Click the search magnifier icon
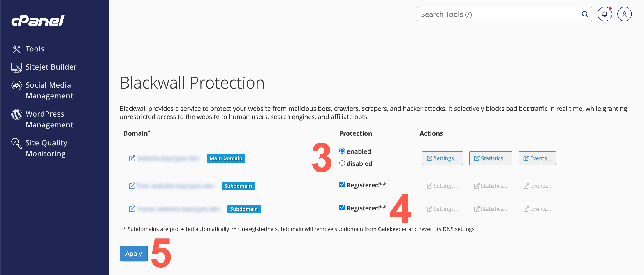The width and height of the screenshot is (644, 275). [x=584, y=14]
